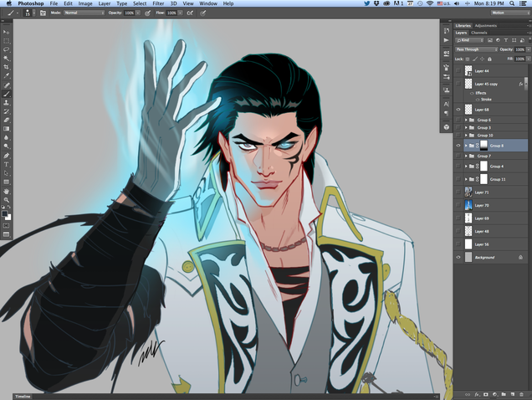The height and width of the screenshot is (400, 532).
Task: Select the Gradient tool
Action: pyautogui.click(x=6, y=129)
